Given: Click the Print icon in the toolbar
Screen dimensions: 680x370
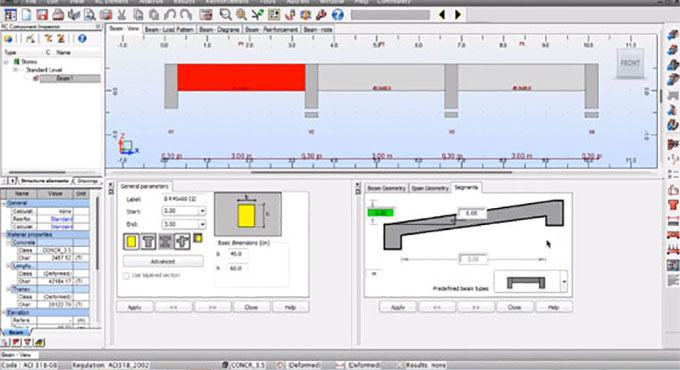Looking at the screenshot, I should click(58, 15).
